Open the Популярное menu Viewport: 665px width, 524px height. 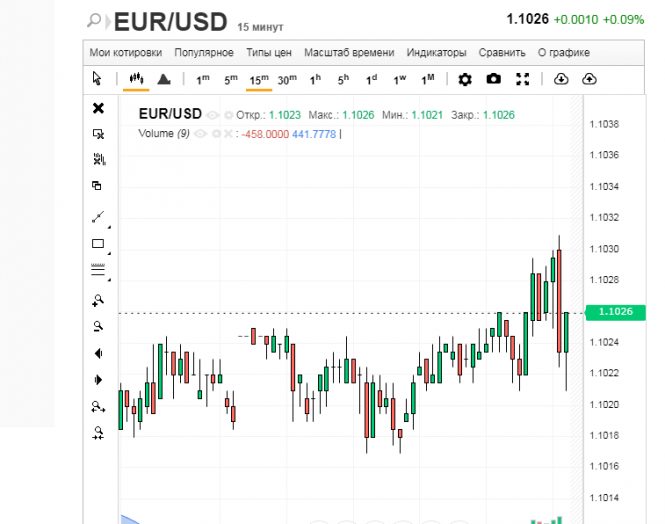[204, 53]
